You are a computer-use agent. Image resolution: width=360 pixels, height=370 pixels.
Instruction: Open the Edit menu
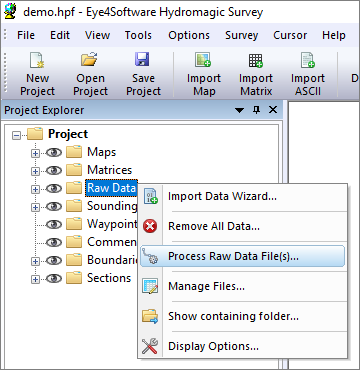click(60, 35)
